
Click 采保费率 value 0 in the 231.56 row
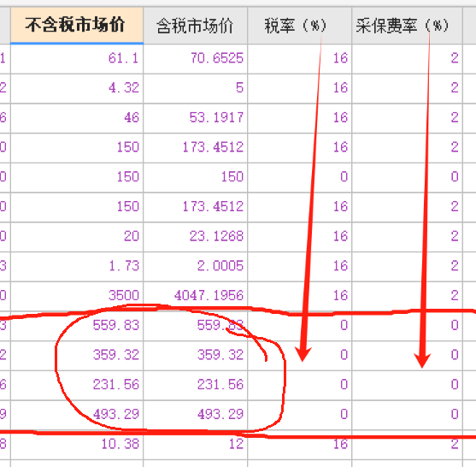(407, 385)
